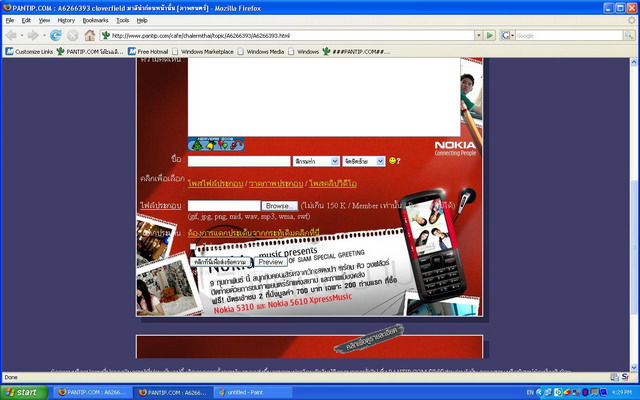Open the second dropdown before the smiley
The image size is (640, 400).
[x=364, y=161]
